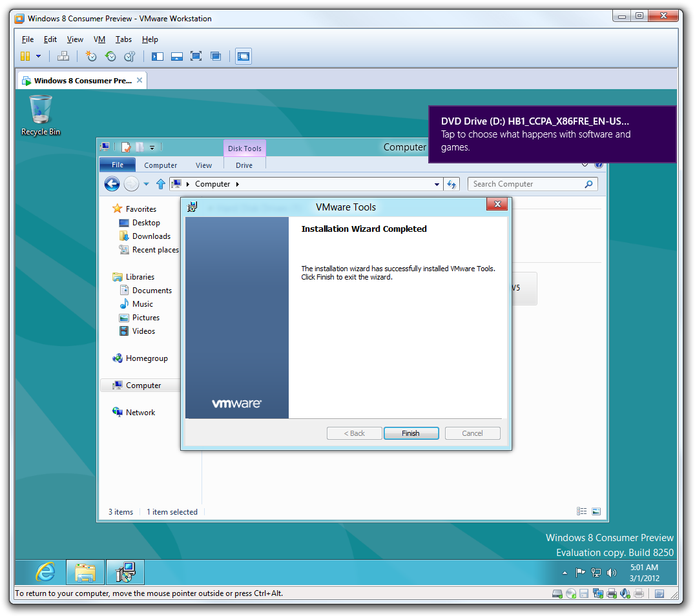Expand the chevron after Computer in the address bar
Image resolution: width=695 pixels, height=616 pixels.
[x=238, y=185]
